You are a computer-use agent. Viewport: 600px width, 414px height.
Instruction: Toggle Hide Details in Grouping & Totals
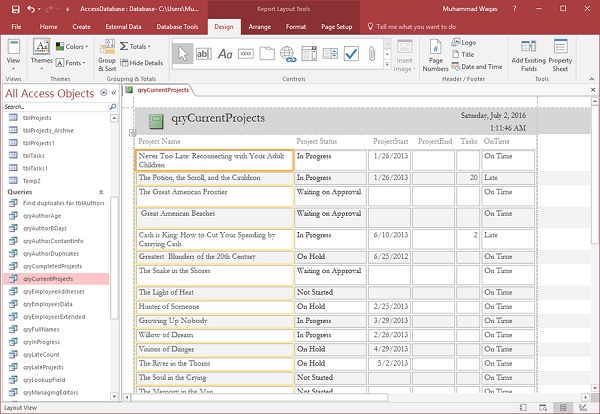[x=140, y=62]
